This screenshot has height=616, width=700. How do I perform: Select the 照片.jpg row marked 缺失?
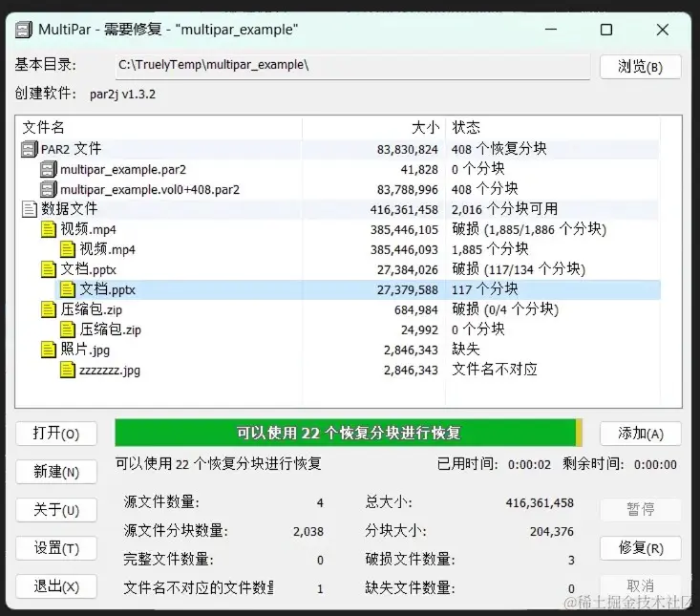coord(340,350)
